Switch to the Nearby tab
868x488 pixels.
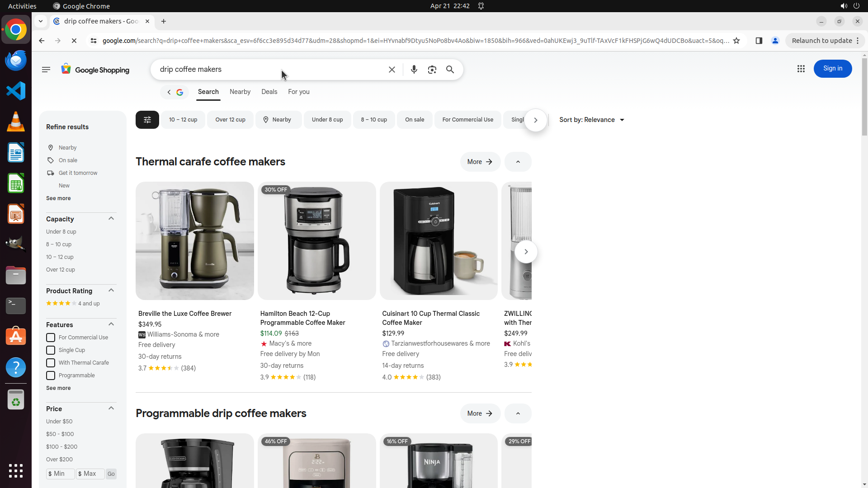coord(240,92)
